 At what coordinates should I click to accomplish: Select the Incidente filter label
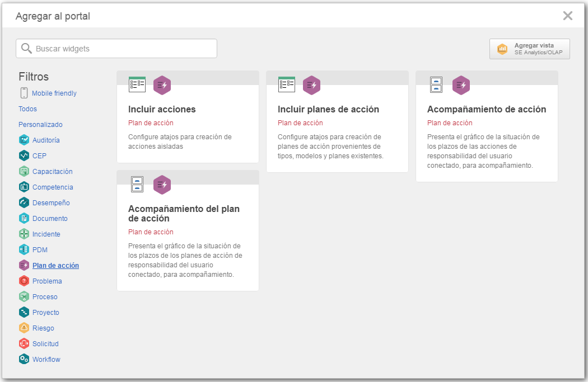pyautogui.click(x=46, y=234)
